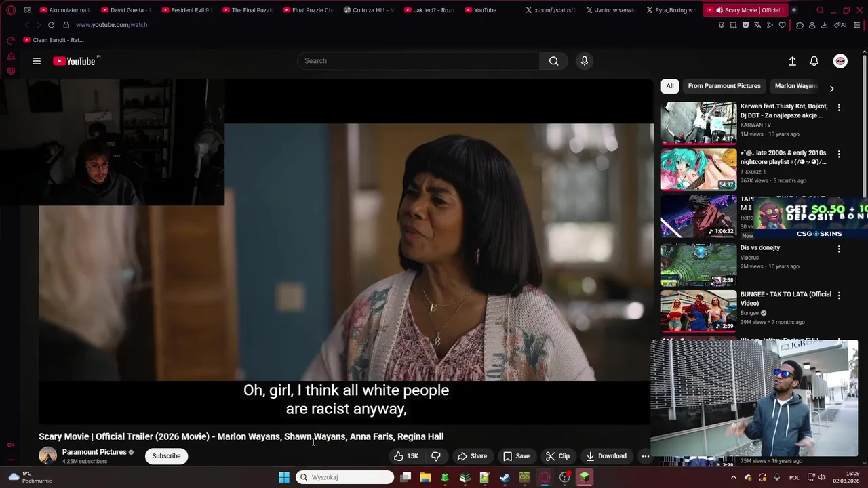868x488 pixels.
Task: Open YouTube notifications bell
Action: click(x=814, y=61)
